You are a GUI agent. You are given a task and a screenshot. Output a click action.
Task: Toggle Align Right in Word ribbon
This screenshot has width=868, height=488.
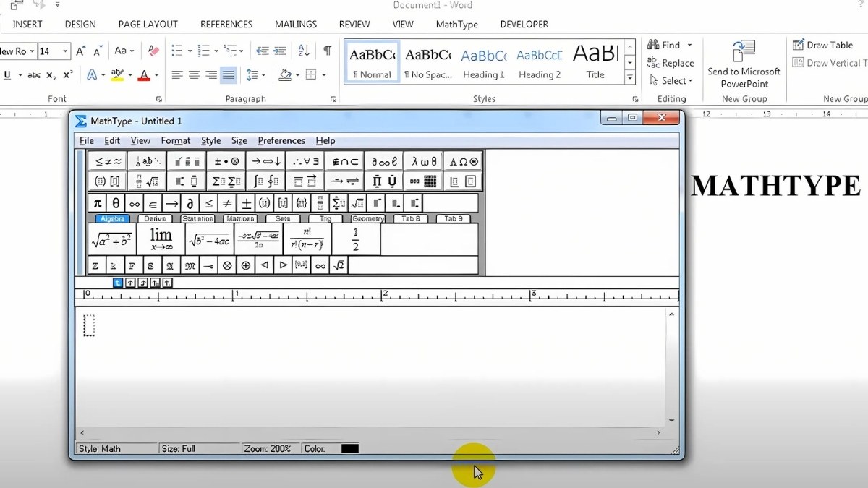(211, 74)
